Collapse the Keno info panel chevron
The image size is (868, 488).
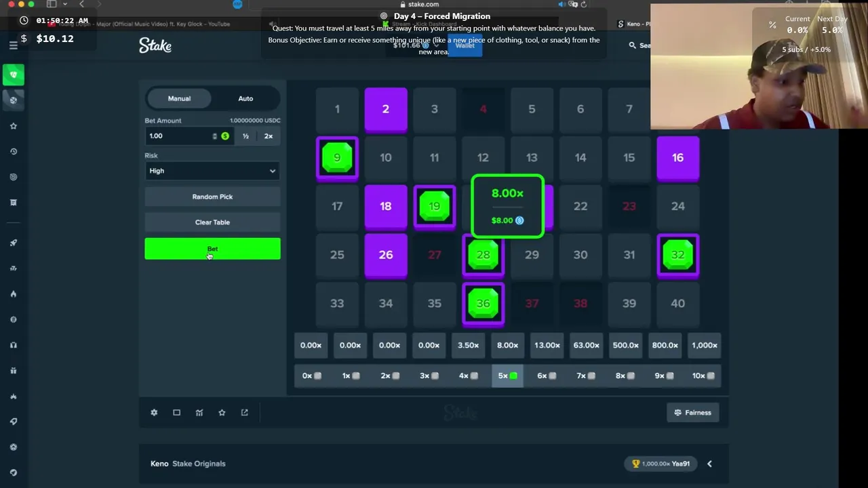click(709, 464)
